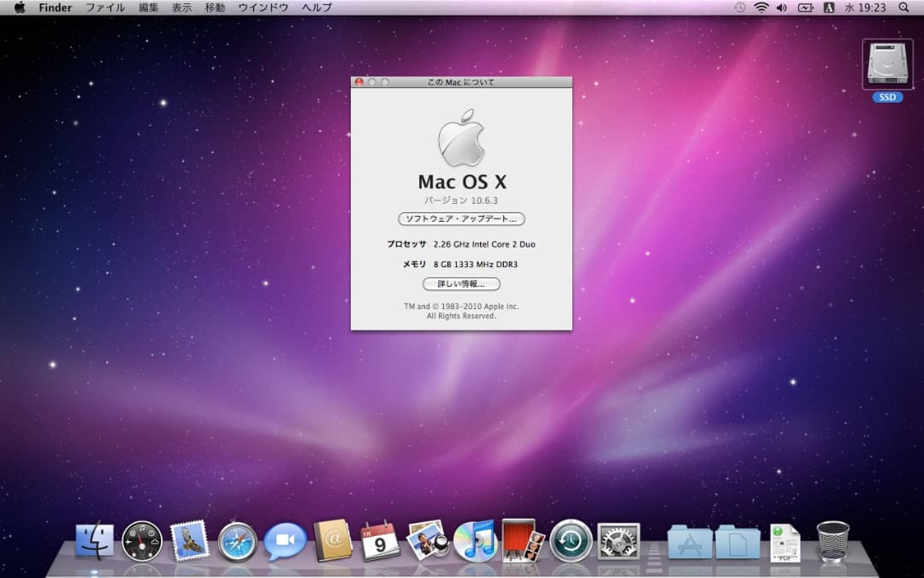Click the ソフトウェア・アップデート button
924x578 pixels.
[460, 219]
